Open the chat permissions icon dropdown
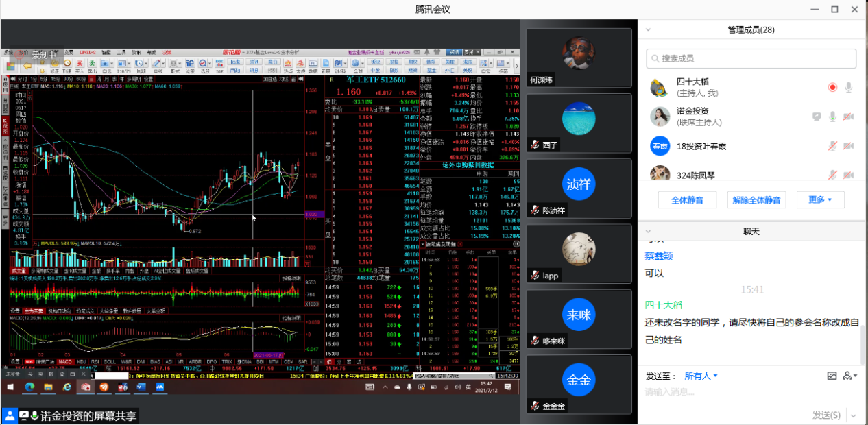 point(850,376)
